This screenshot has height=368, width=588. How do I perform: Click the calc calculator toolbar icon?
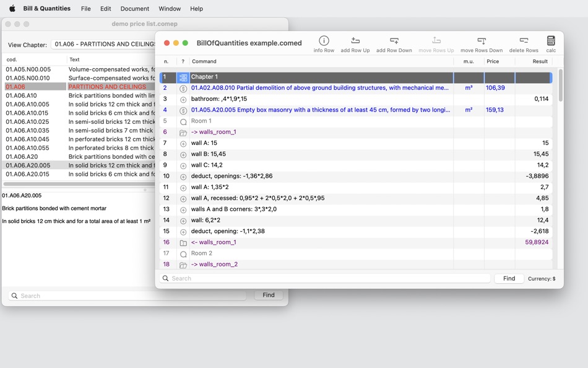click(551, 40)
